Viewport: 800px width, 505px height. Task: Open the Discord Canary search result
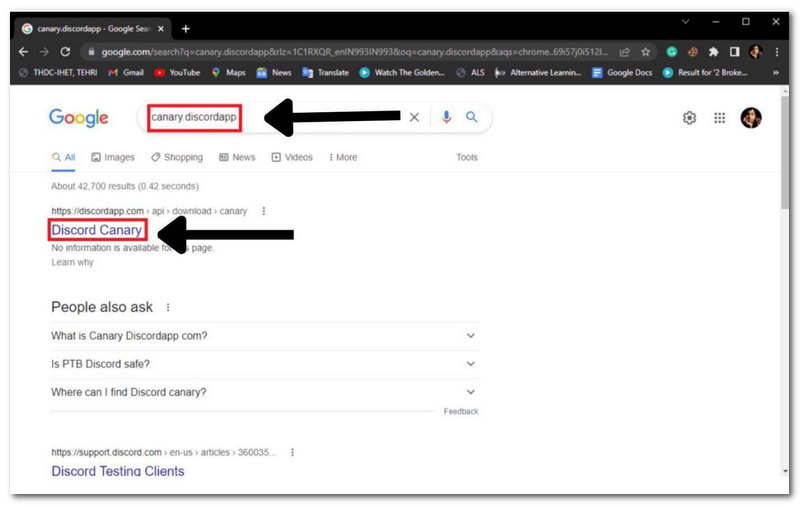97,230
